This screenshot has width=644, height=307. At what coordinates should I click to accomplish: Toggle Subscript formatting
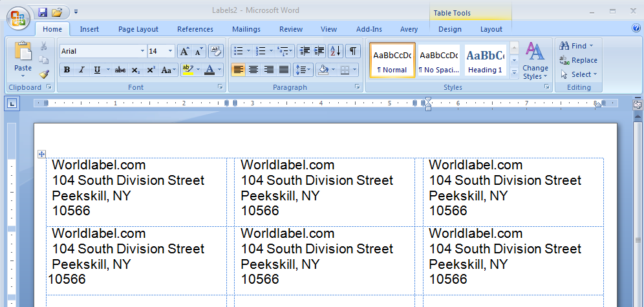(135, 70)
